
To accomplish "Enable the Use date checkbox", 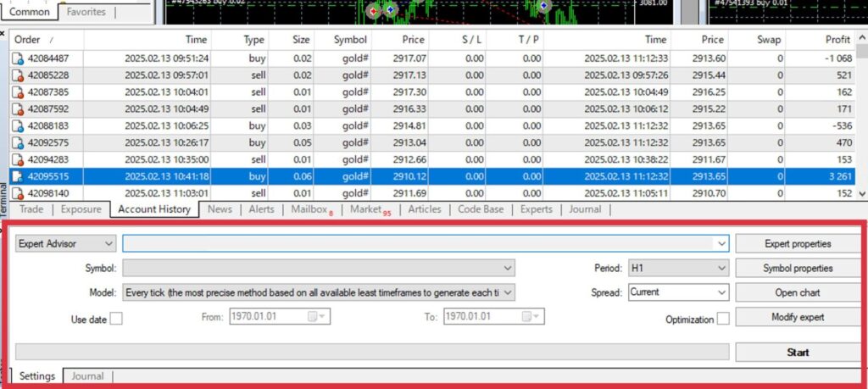I will tap(116, 320).
